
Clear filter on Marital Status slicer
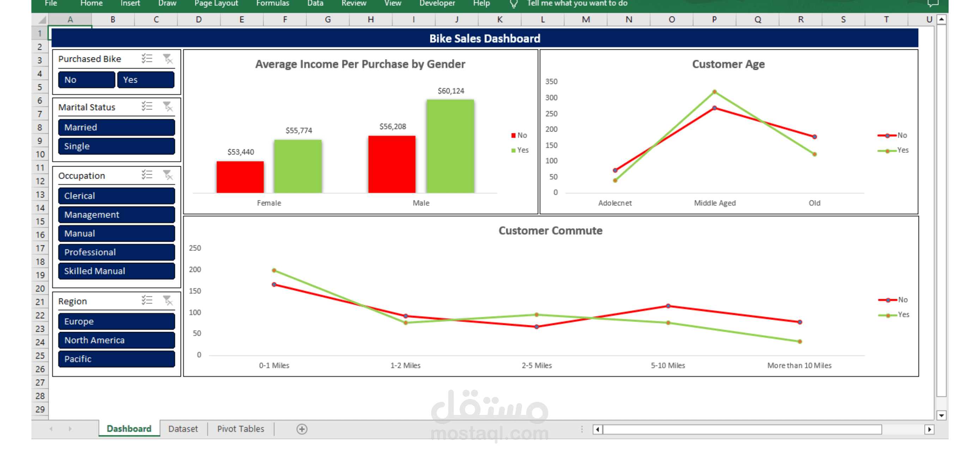(168, 106)
